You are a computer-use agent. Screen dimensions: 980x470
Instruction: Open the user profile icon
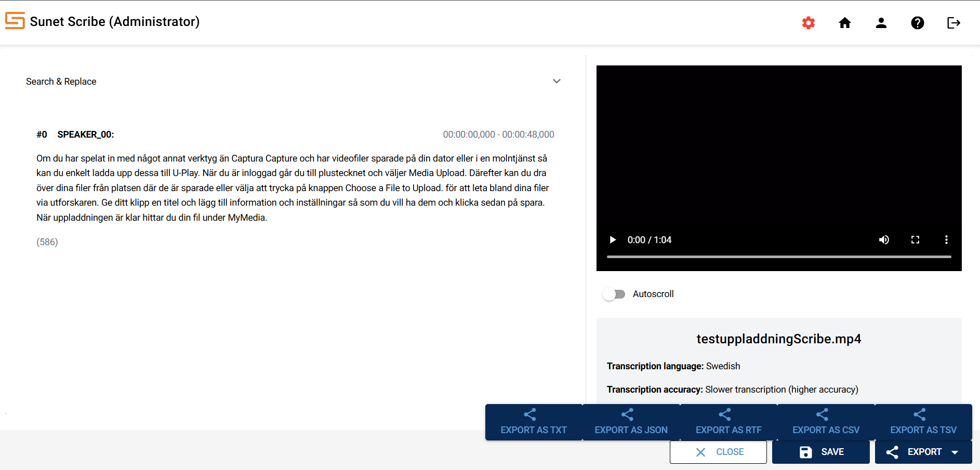pos(881,23)
